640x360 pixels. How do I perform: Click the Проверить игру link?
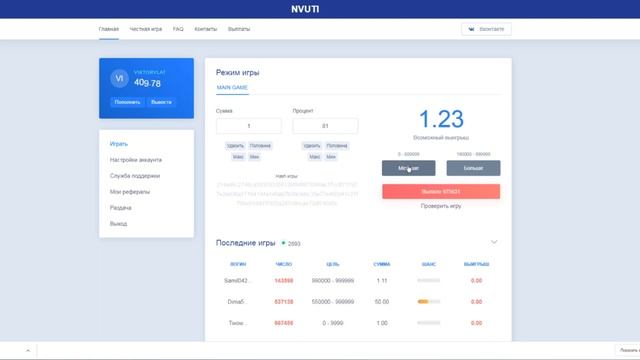[441, 206]
